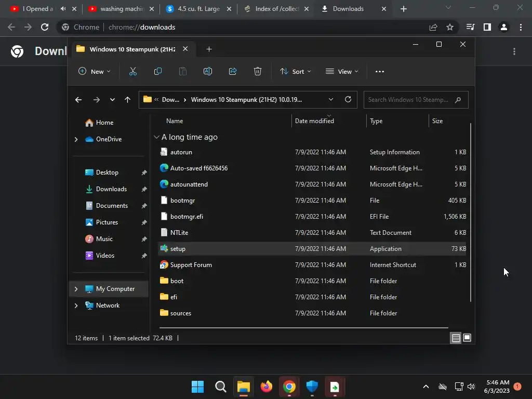This screenshot has height=399, width=532.
Task: Click the Rename icon in Explorer toolbar
Action: click(208, 71)
